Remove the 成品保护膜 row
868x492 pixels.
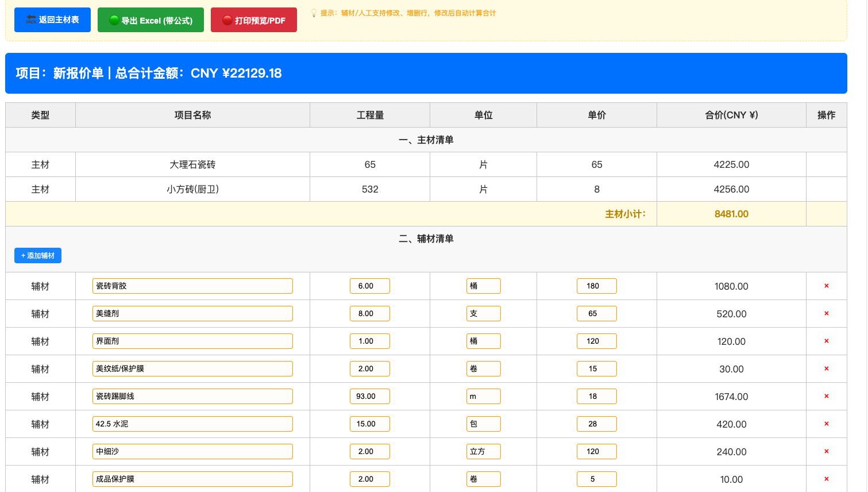pyautogui.click(x=827, y=479)
